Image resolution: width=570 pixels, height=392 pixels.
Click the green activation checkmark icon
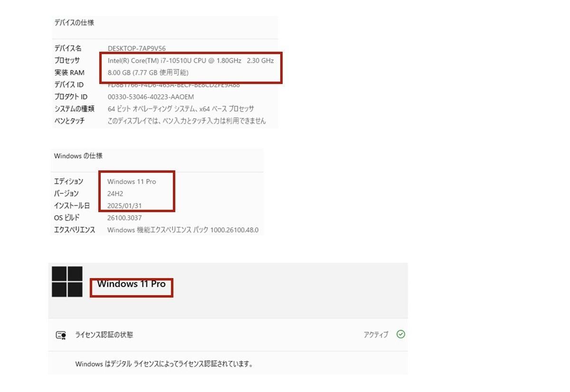pyautogui.click(x=401, y=335)
